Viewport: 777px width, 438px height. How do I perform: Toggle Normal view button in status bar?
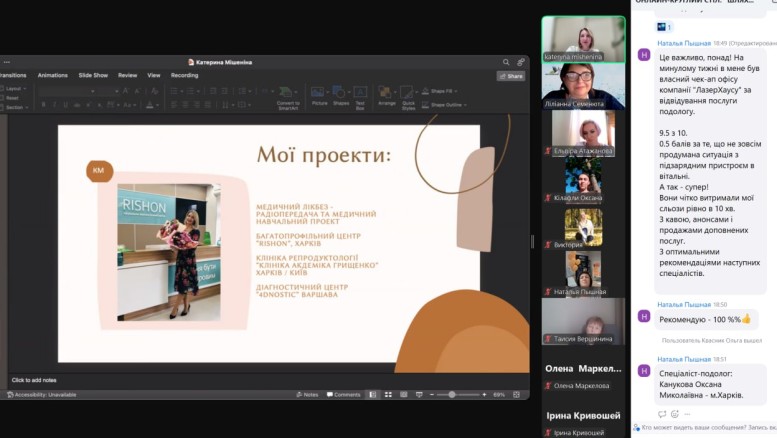pos(373,394)
